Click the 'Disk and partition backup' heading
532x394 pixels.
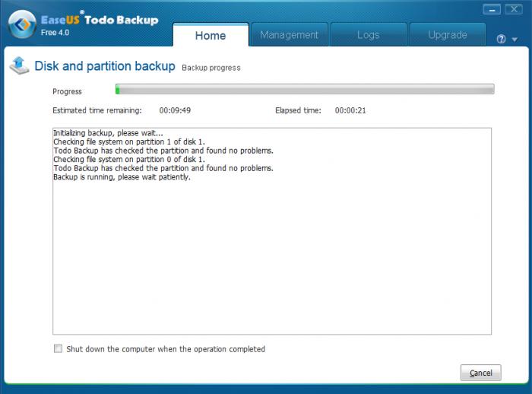[x=105, y=66]
